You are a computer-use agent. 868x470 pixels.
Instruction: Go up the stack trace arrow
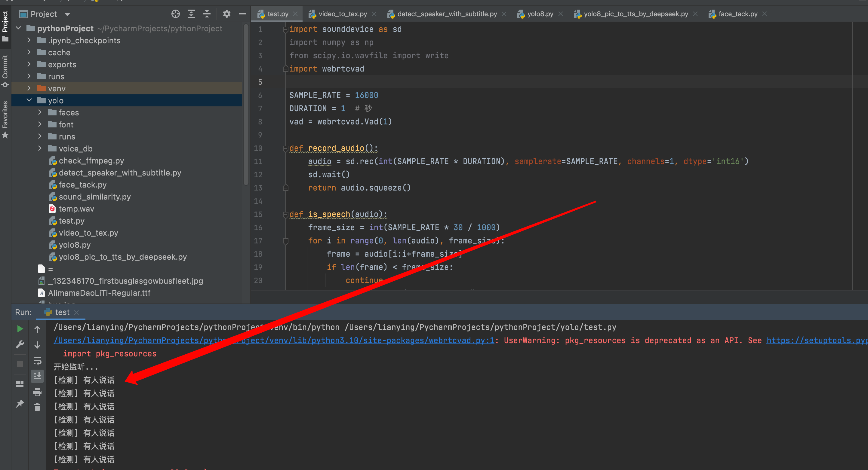pos(37,329)
